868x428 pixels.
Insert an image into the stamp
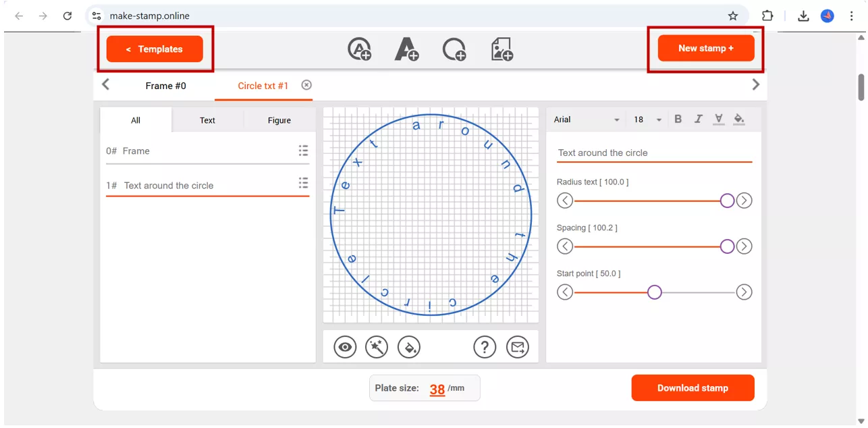(x=501, y=49)
